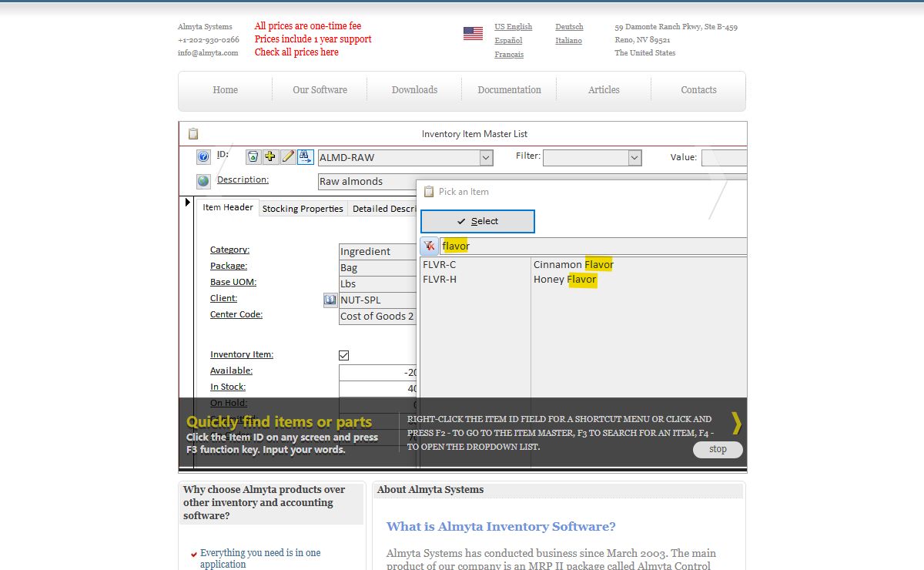This screenshot has width=924, height=570.
Task: Switch language to Español
Action: pos(508,41)
